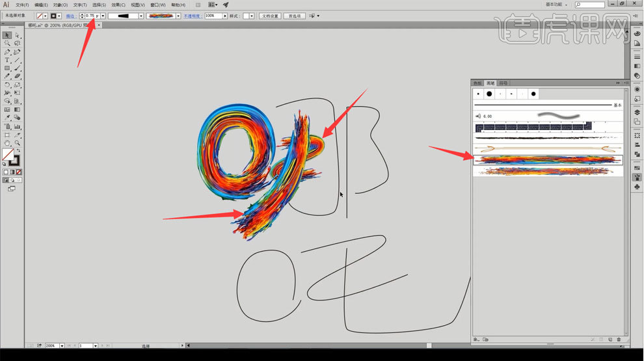Select the Blend tool
Viewport: 644px width, 361px height.
18,118
